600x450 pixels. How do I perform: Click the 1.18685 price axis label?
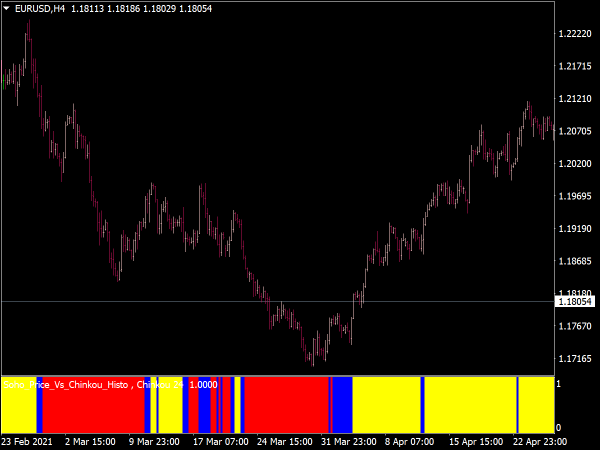tap(575, 261)
